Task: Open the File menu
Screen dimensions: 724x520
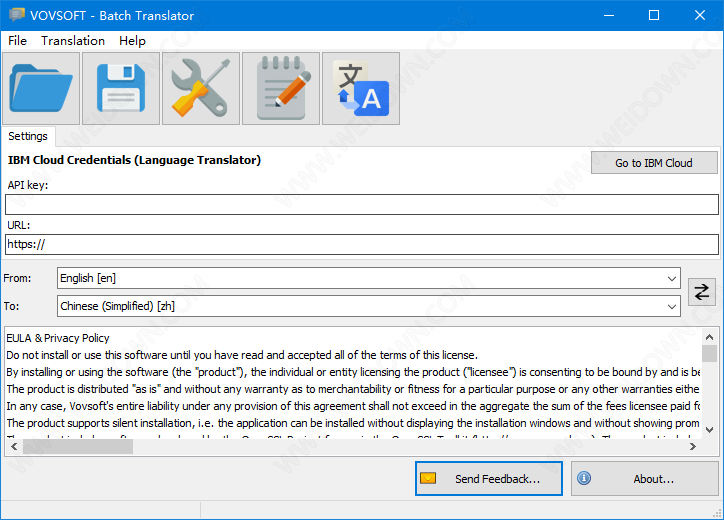Action: (18, 41)
